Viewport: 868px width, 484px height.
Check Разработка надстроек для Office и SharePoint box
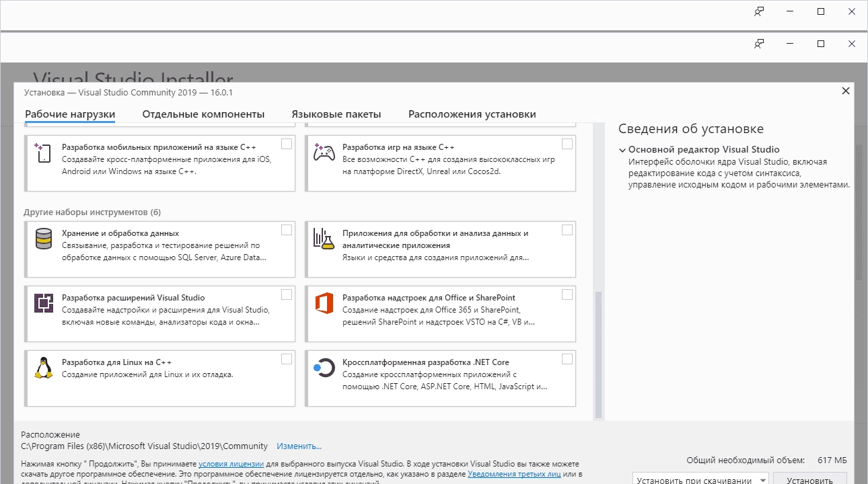click(567, 294)
